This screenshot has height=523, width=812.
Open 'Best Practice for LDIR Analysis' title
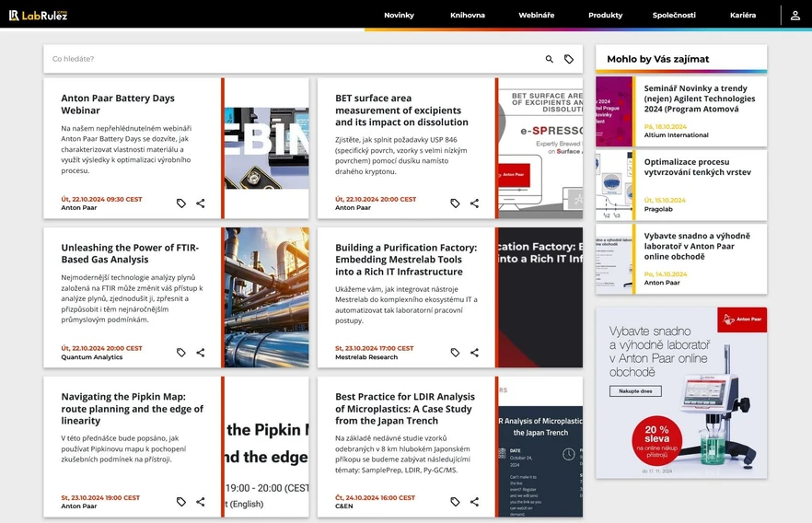(x=405, y=409)
